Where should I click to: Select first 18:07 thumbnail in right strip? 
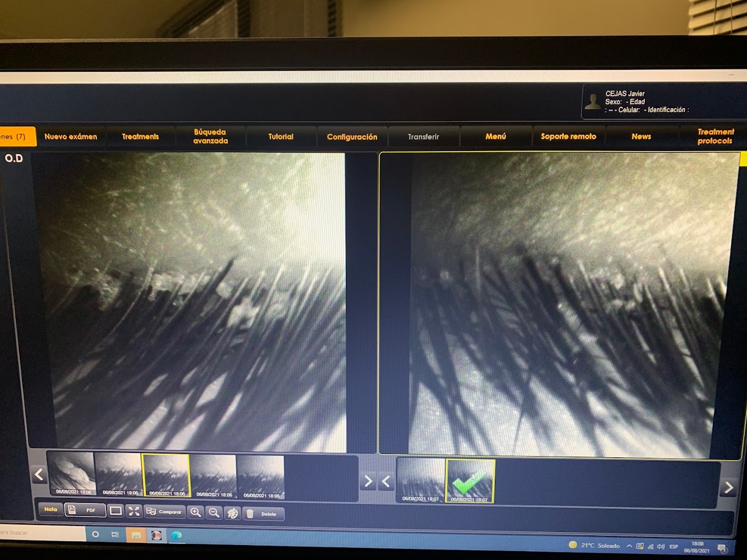pos(421,480)
